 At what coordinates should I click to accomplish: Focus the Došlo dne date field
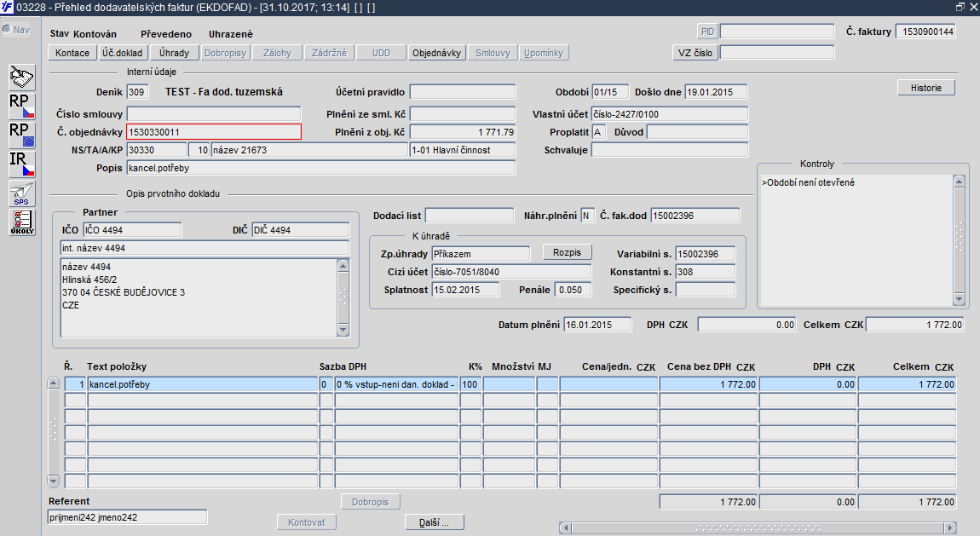coord(716,92)
